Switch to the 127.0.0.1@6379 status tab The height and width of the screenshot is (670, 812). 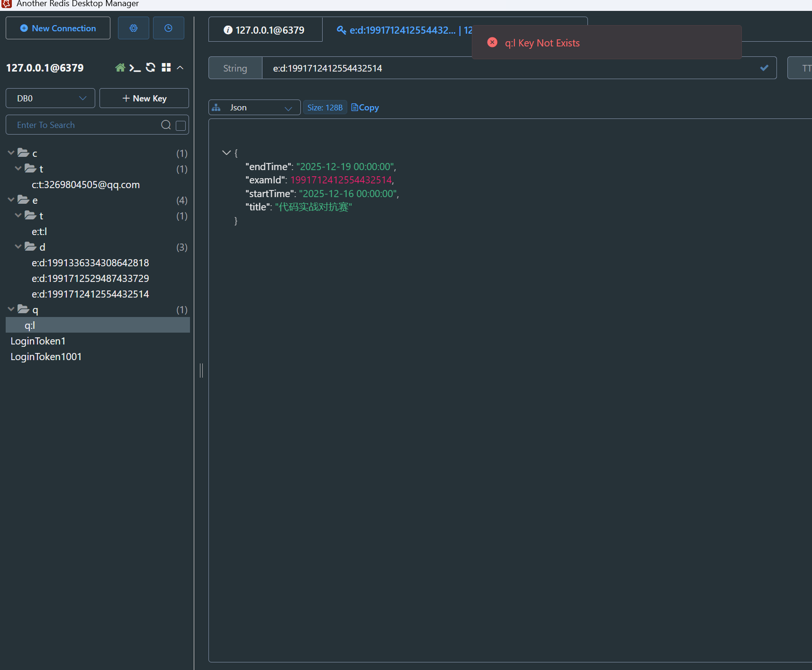pyautogui.click(x=265, y=30)
